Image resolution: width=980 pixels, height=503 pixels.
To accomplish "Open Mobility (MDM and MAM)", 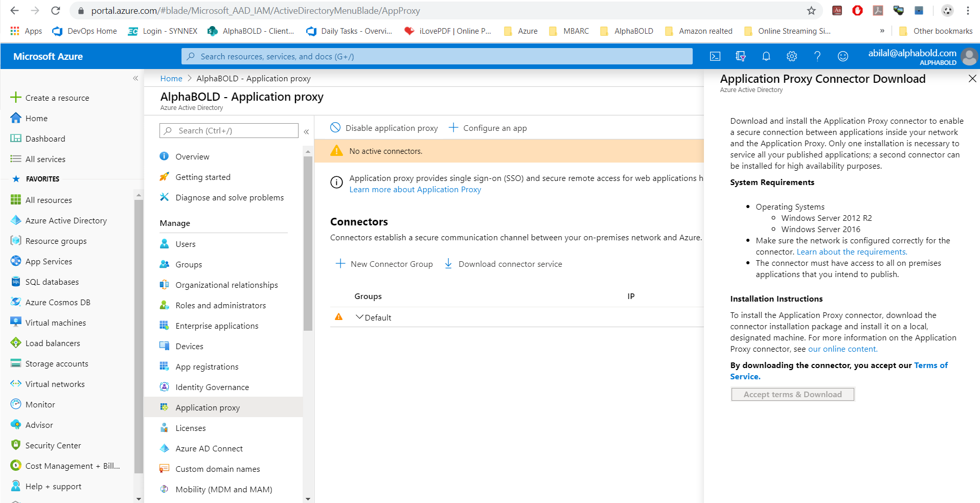I will point(223,489).
